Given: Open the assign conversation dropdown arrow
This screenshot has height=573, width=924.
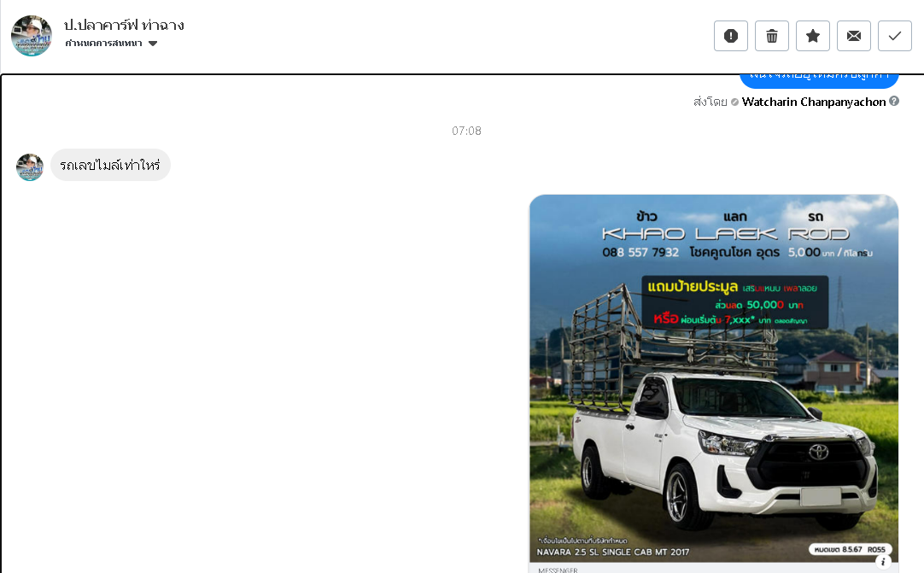Looking at the screenshot, I should 153,43.
